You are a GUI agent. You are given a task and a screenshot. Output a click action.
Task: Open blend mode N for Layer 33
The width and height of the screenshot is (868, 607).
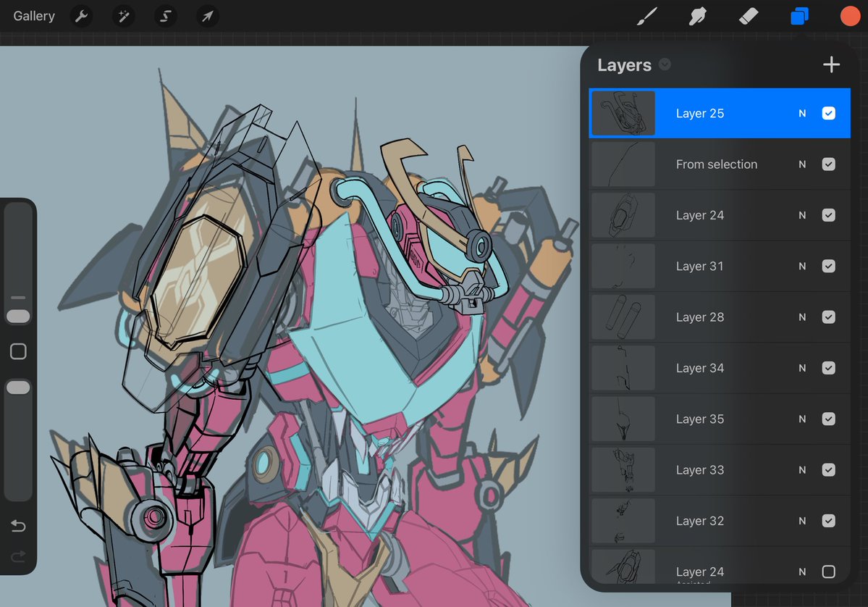802,469
